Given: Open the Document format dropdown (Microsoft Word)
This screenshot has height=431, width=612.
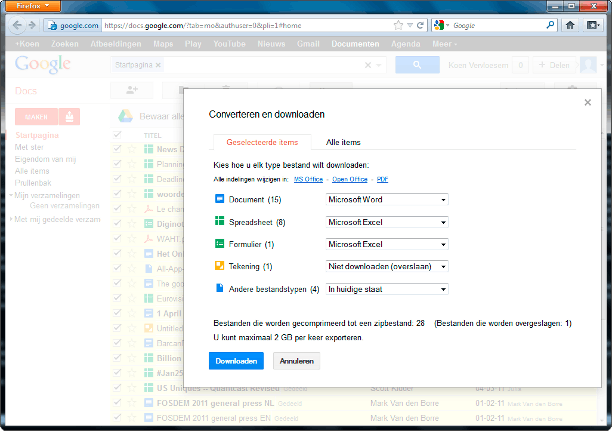Looking at the screenshot, I should tap(387, 199).
